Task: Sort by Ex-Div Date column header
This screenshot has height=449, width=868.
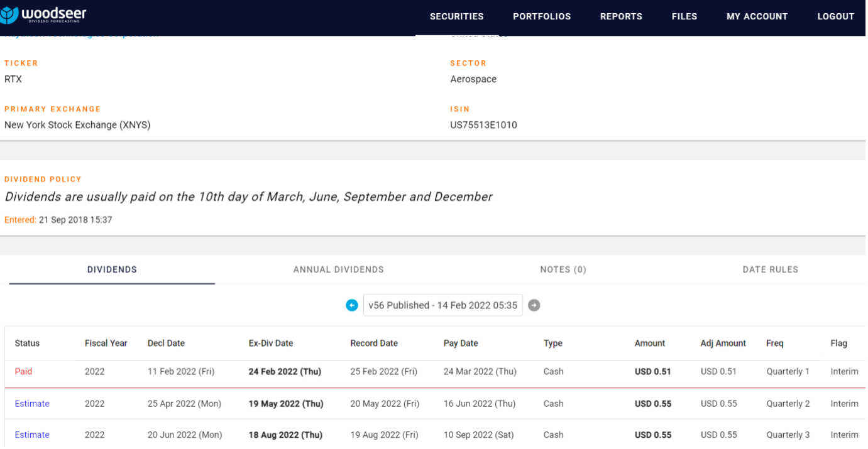Action: click(x=271, y=344)
